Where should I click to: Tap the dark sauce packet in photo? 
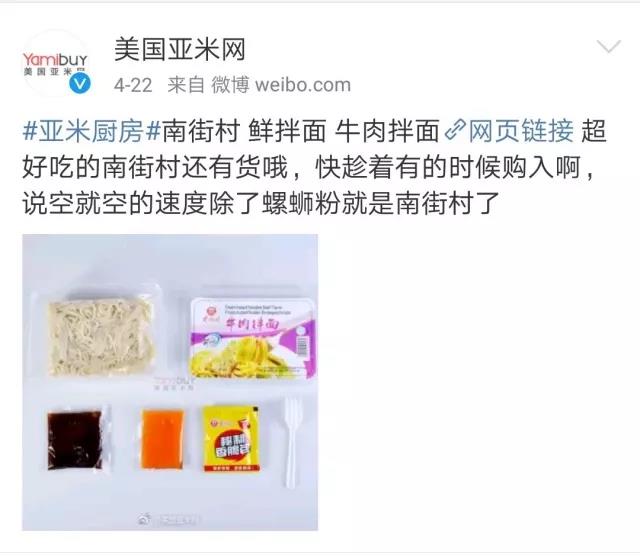pos(77,439)
